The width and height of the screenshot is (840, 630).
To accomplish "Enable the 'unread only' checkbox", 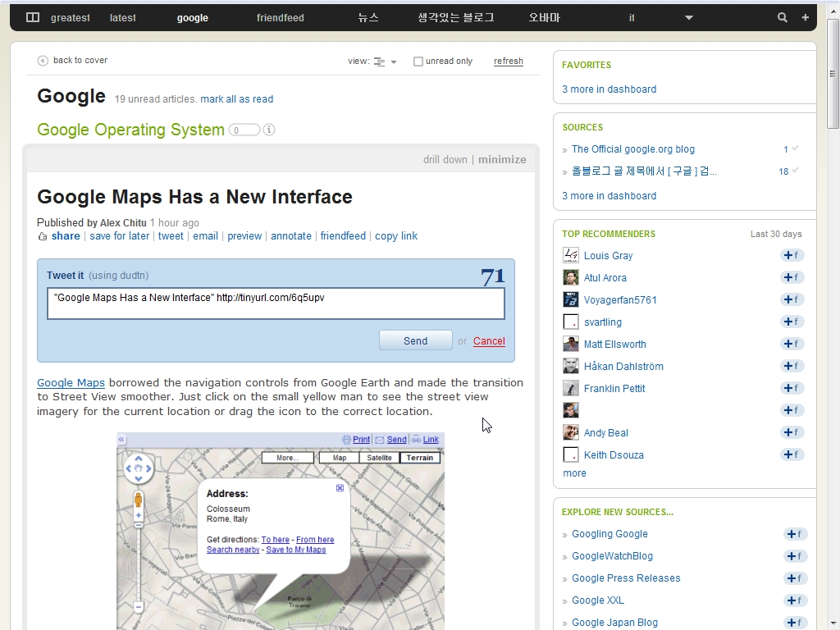I will [418, 62].
